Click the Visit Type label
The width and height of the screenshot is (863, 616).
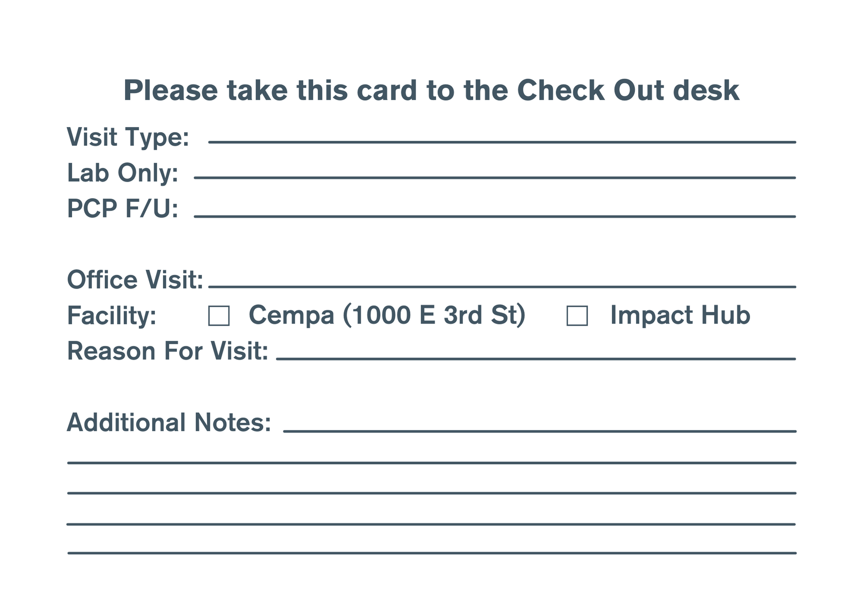128,137
